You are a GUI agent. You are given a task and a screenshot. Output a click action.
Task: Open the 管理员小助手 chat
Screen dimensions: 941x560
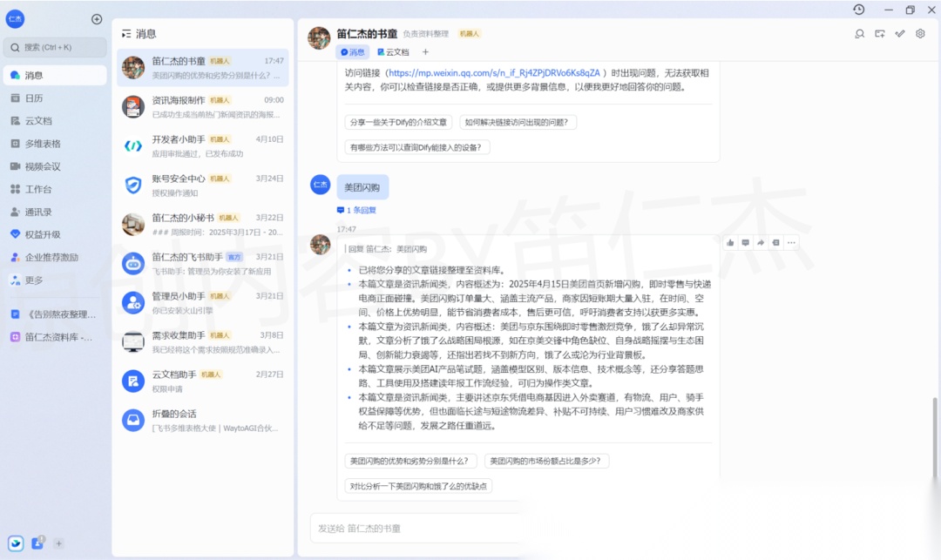[203, 303]
